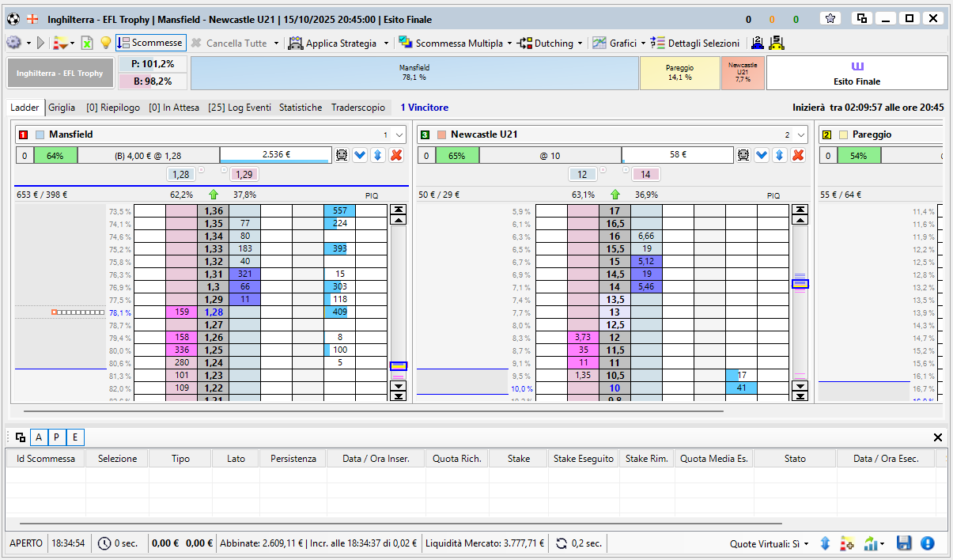Toggle the A filter in bets panel
The image size is (953, 560).
39,437
